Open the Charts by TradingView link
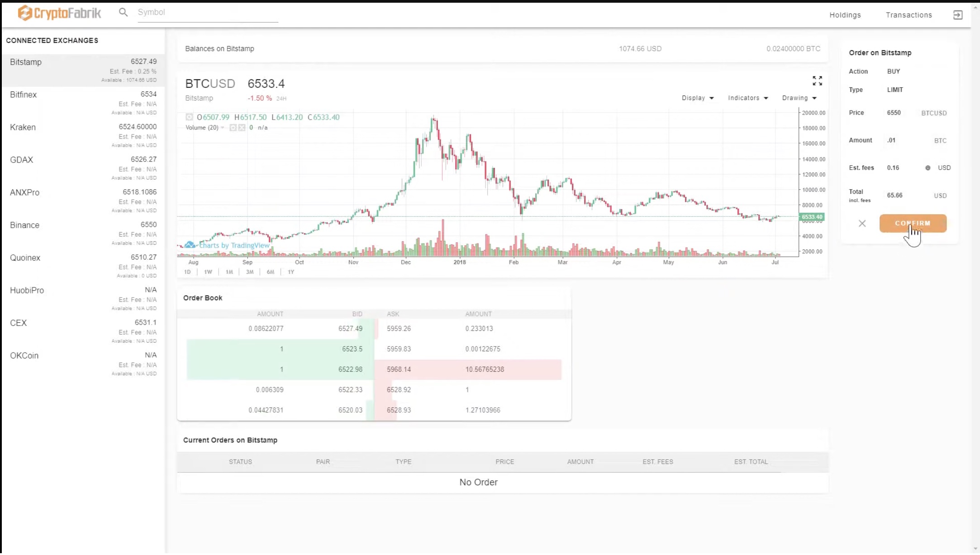 pyautogui.click(x=232, y=245)
